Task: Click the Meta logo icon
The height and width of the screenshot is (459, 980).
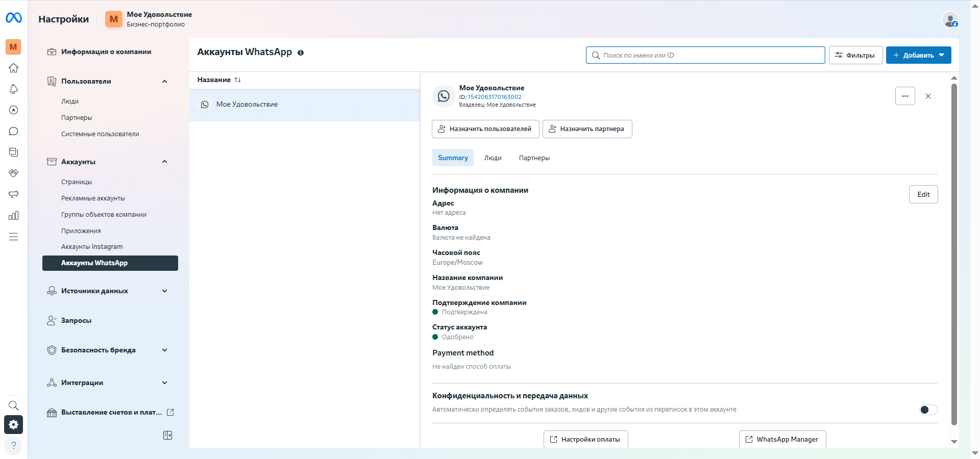Action: click(14, 18)
